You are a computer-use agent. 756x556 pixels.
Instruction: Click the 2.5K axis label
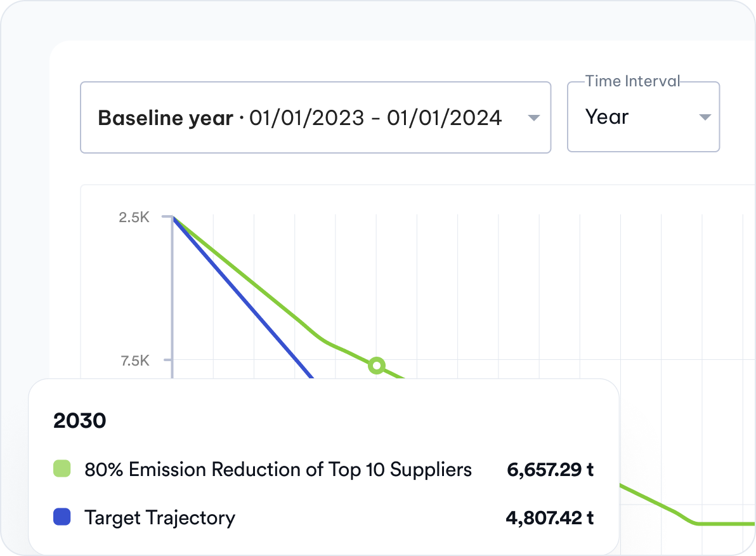[x=134, y=217]
